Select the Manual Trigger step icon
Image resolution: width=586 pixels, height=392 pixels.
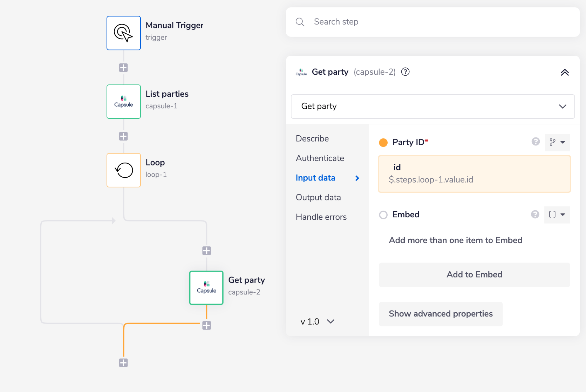pyautogui.click(x=123, y=33)
